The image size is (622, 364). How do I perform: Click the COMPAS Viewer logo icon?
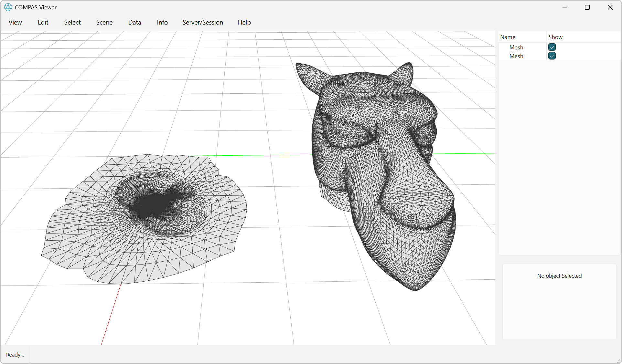tap(8, 7)
